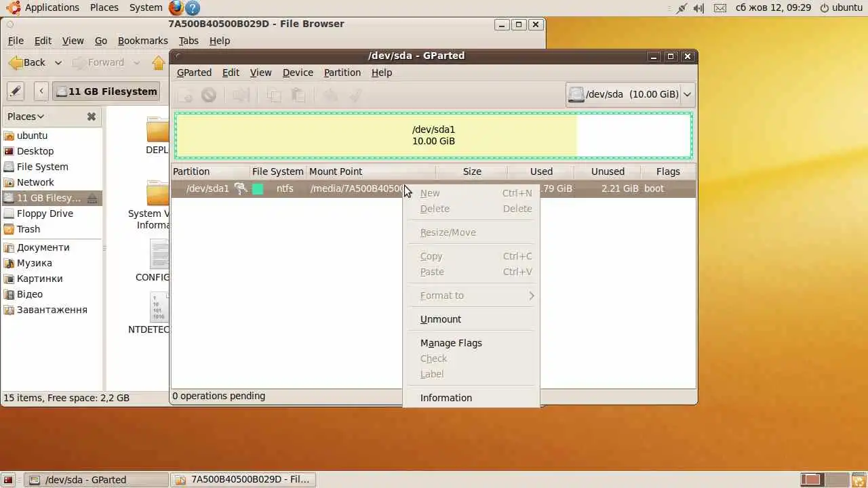The width and height of the screenshot is (868, 488).
Task: Open Network in Places sidebar
Action: (x=52, y=182)
